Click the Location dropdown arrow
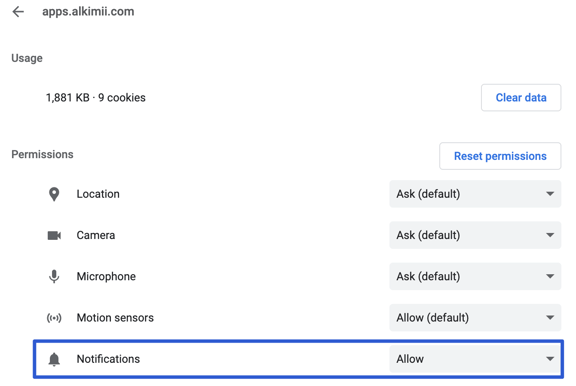The height and width of the screenshot is (386, 576). (550, 194)
